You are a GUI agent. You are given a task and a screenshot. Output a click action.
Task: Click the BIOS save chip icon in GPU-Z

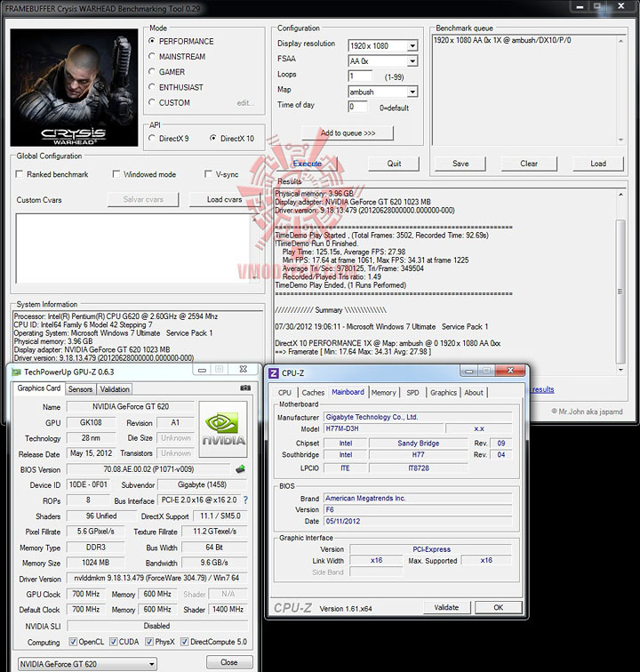[241, 469]
